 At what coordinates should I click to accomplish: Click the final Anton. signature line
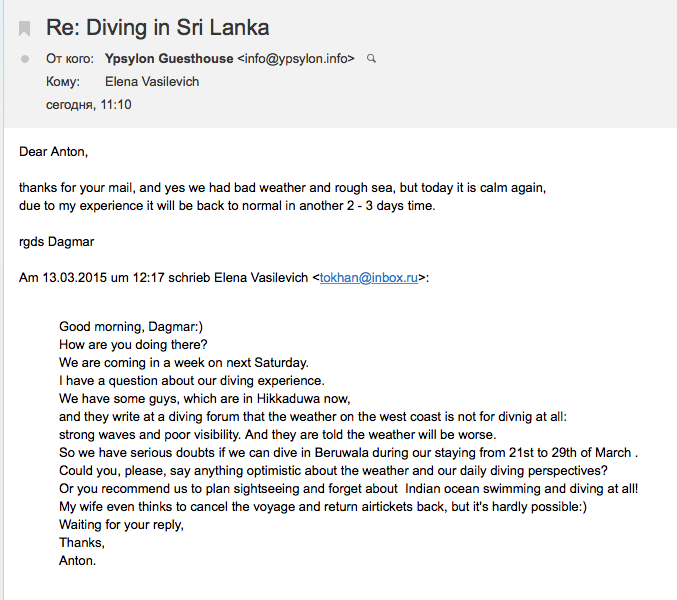point(77,560)
